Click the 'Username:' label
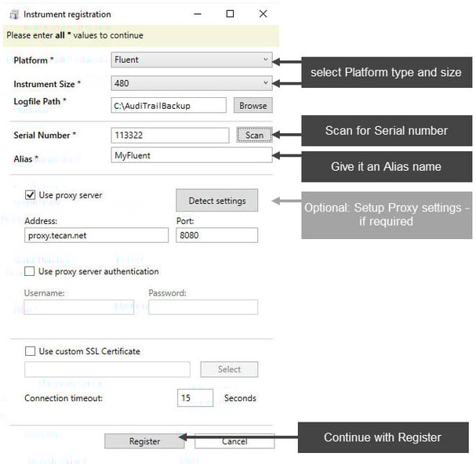This screenshot has height=471, width=476. 45,293
